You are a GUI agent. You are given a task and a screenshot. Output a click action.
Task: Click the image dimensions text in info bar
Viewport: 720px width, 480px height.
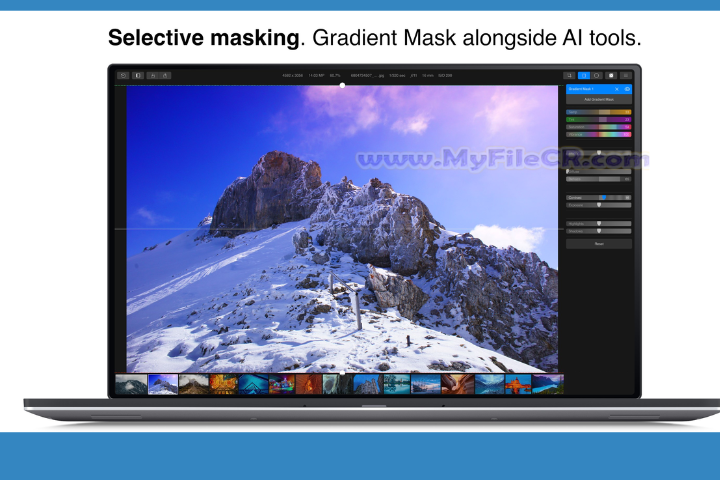(x=292, y=75)
